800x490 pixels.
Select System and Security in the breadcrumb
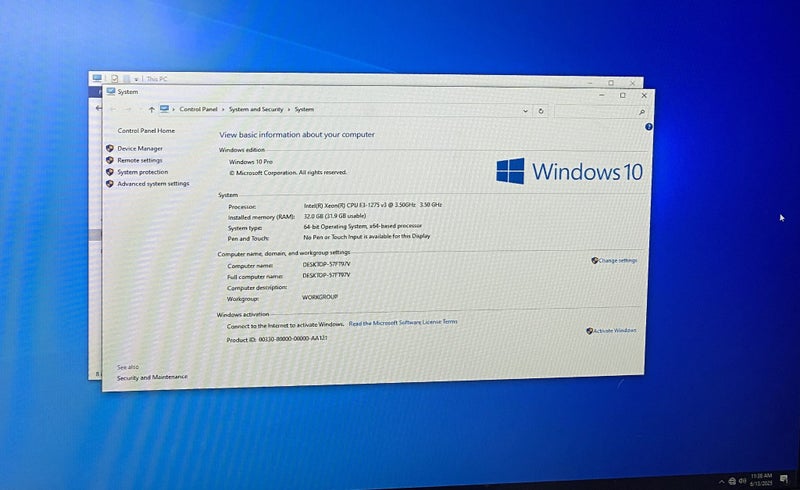256,109
